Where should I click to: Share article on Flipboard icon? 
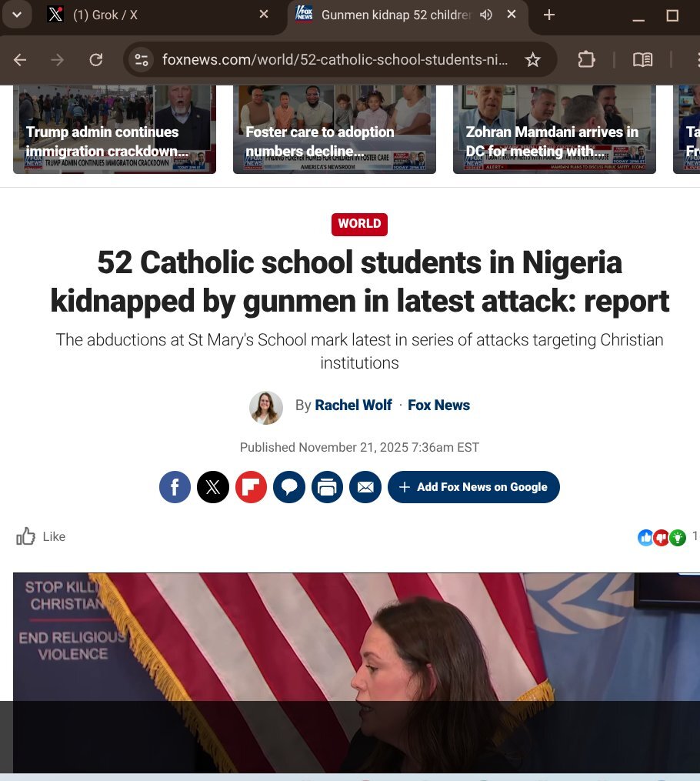(x=251, y=486)
